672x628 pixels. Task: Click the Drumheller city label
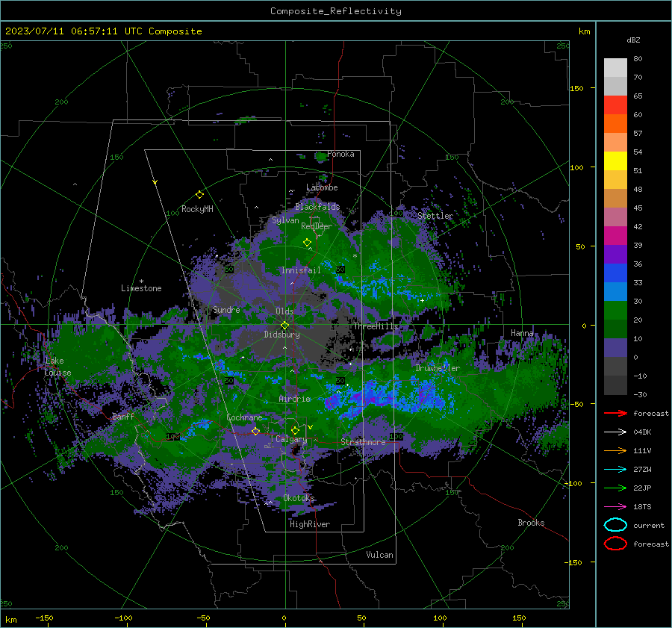438,368
